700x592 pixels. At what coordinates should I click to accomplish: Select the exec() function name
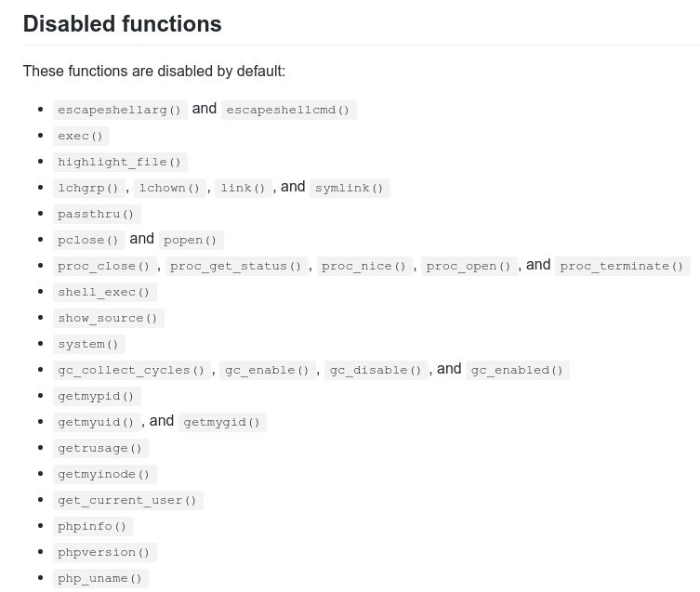pyautogui.click(x=81, y=136)
